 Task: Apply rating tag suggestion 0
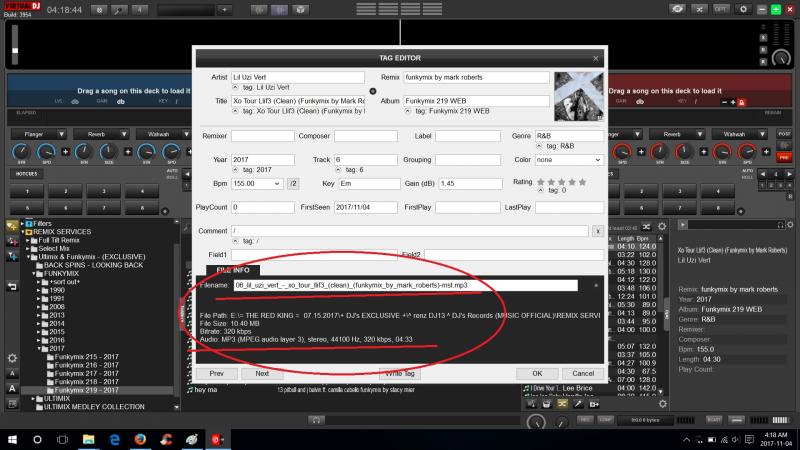(x=540, y=190)
